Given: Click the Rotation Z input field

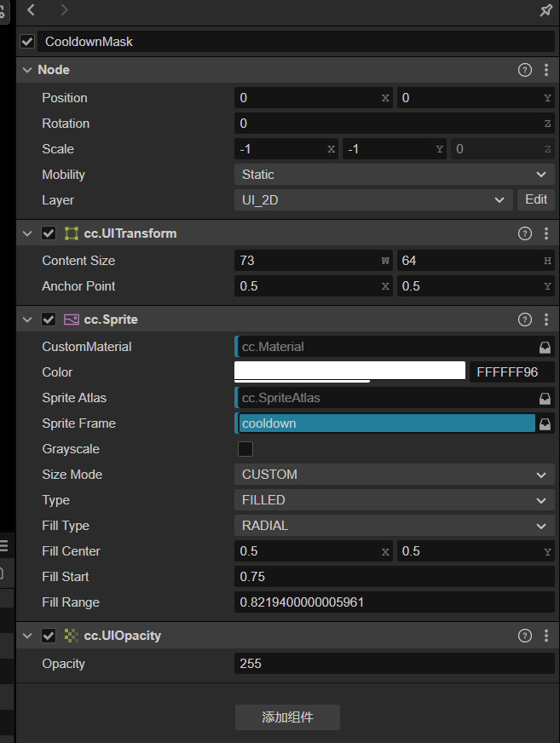Looking at the screenshot, I should (x=394, y=124).
